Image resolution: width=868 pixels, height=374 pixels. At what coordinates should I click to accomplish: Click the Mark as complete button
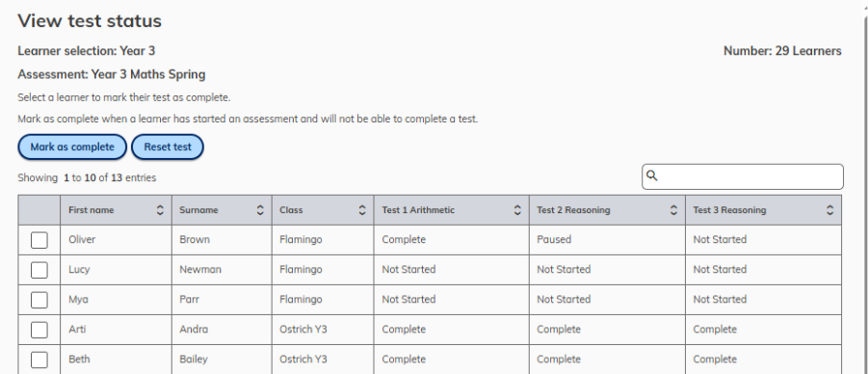click(72, 147)
